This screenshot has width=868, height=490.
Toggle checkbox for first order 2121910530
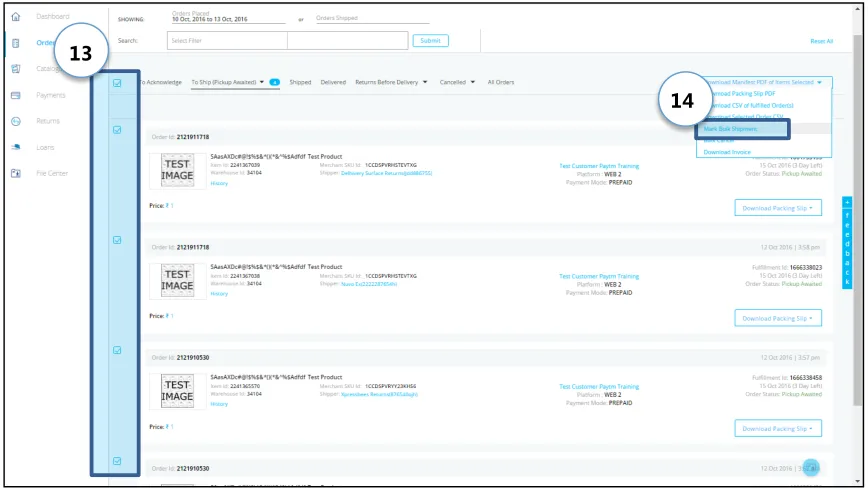[117, 350]
